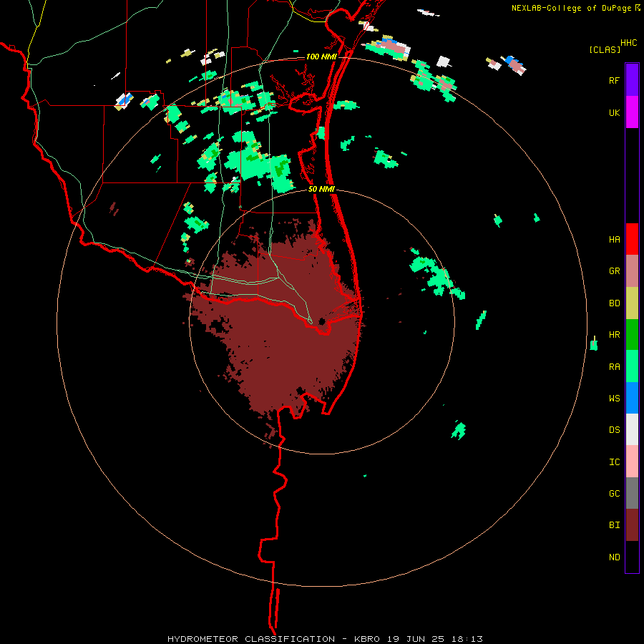
Task: Click the 50 NMI range ring label
Action: 321,189
